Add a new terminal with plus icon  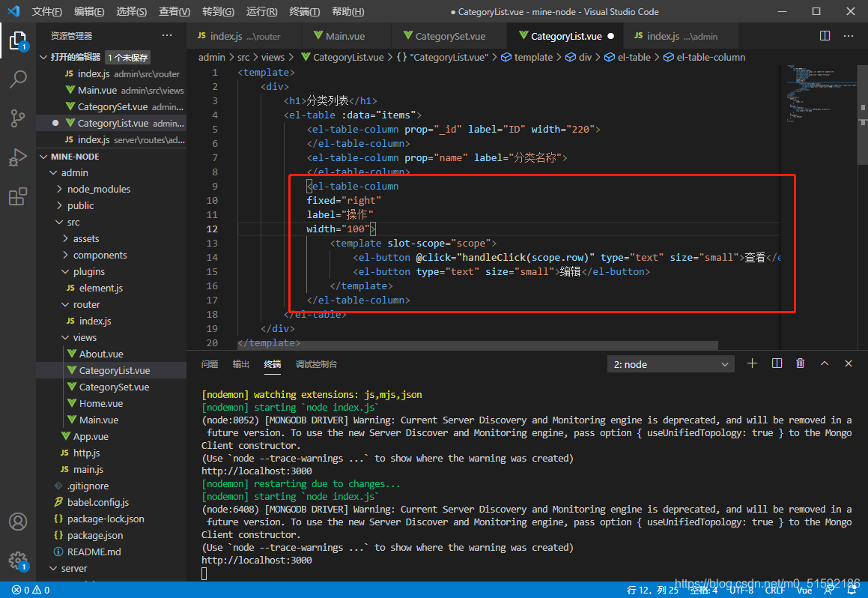(753, 363)
